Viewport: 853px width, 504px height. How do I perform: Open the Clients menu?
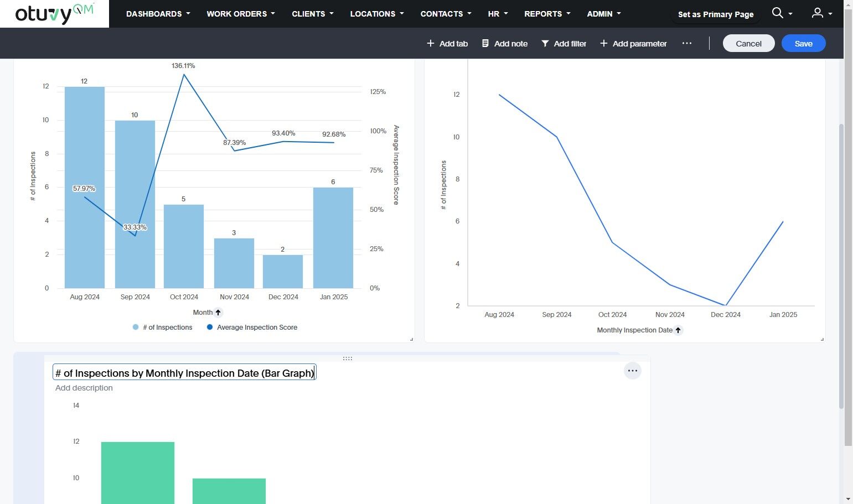(x=313, y=14)
